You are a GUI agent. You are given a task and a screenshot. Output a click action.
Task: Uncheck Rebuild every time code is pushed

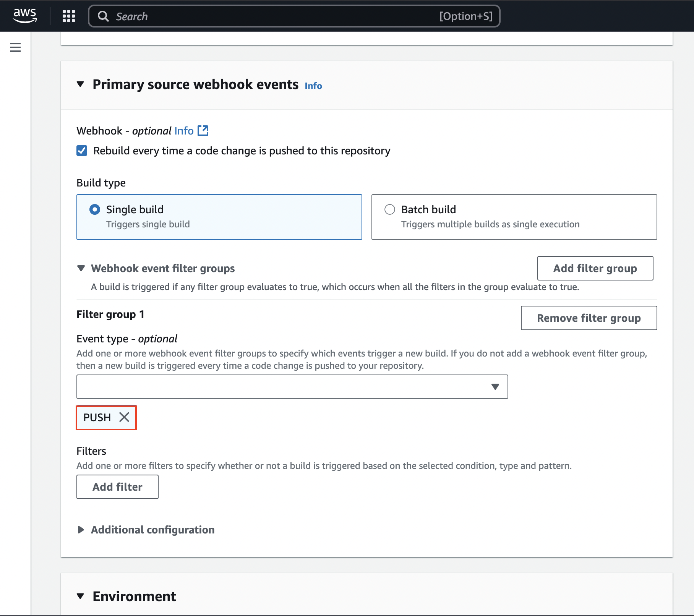pyautogui.click(x=82, y=151)
